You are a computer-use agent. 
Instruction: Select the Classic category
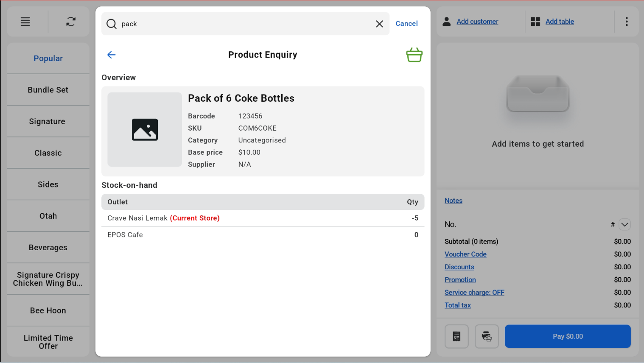48,153
